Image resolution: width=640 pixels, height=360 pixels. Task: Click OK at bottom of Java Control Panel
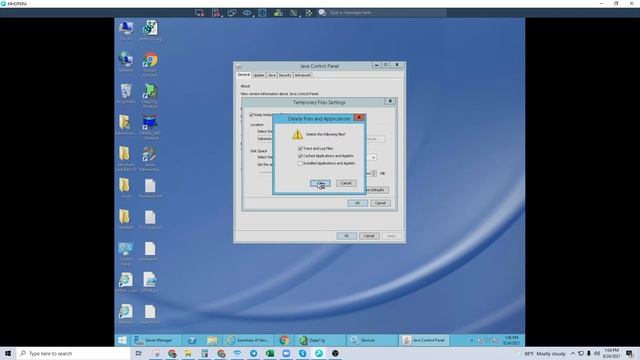(347, 236)
